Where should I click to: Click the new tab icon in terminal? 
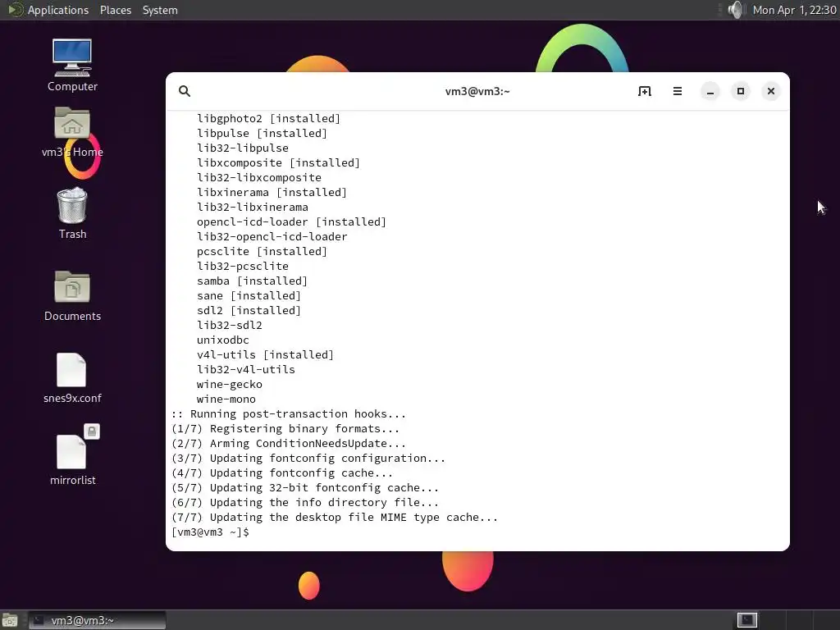[x=645, y=91]
